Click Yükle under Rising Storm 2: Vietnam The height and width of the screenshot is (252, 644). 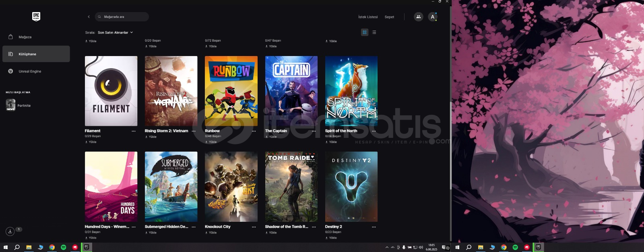pos(151,137)
